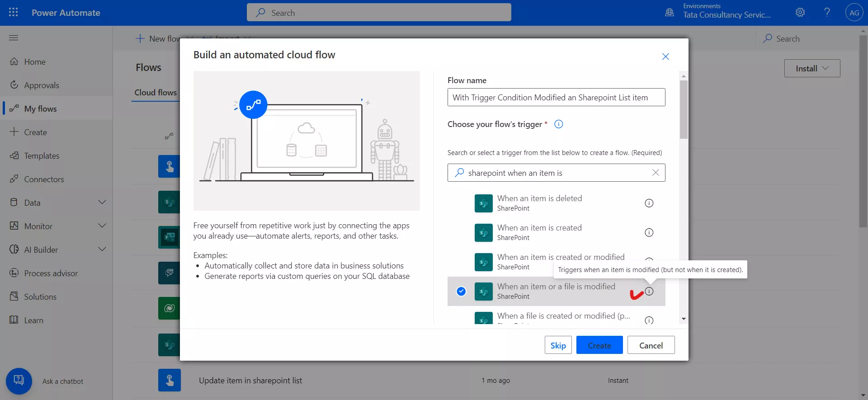Click the SharePoint icon of When an item is created or modified
Viewport: 868px width, 400px height.
tap(483, 262)
